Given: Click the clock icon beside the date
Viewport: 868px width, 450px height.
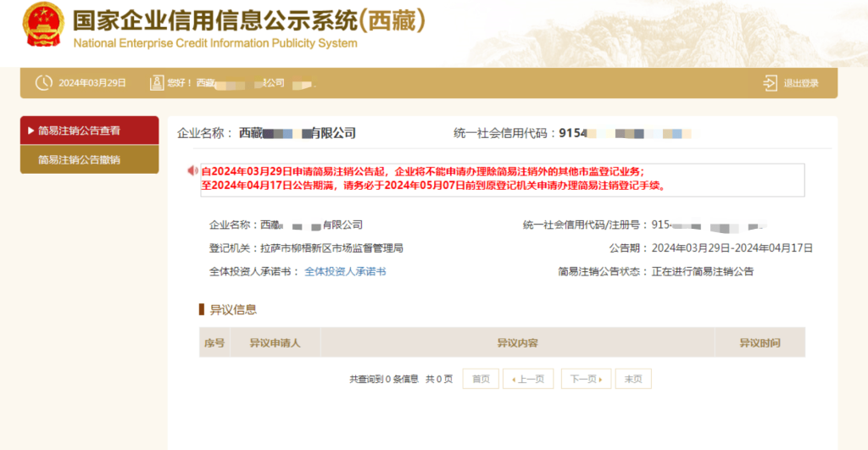Looking at the screenshot, I should point(43,83).
